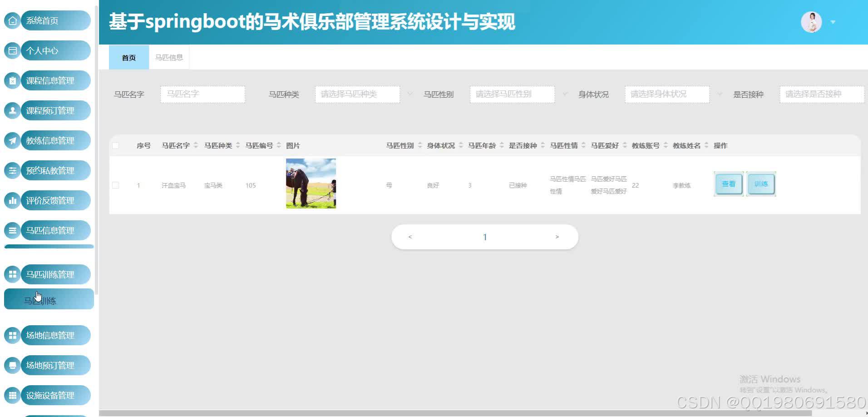Click the 教练信息管理 send icon
The width and height of the screenshot is (868, 417).
pyautogui.click(x=12, y=140)
